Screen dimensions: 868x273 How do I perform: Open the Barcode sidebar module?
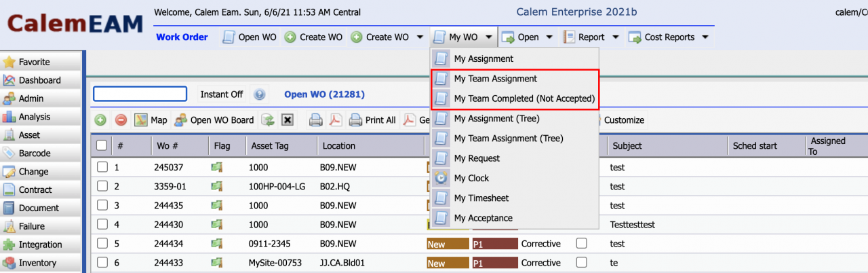click(40, 153)
